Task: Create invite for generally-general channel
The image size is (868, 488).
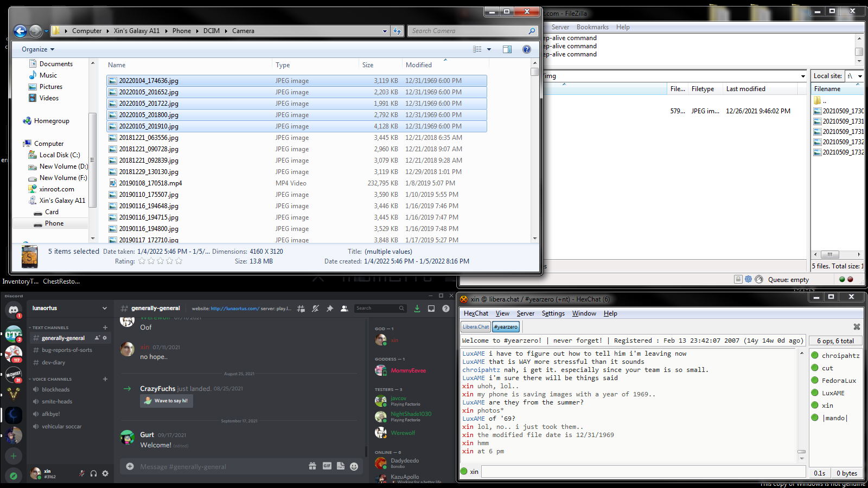Action: [97, 338]
